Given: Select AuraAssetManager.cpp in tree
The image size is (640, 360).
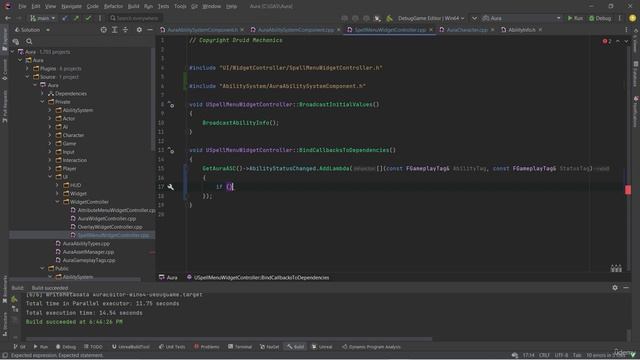Looking at the screenshot, I should pos(88,252).
